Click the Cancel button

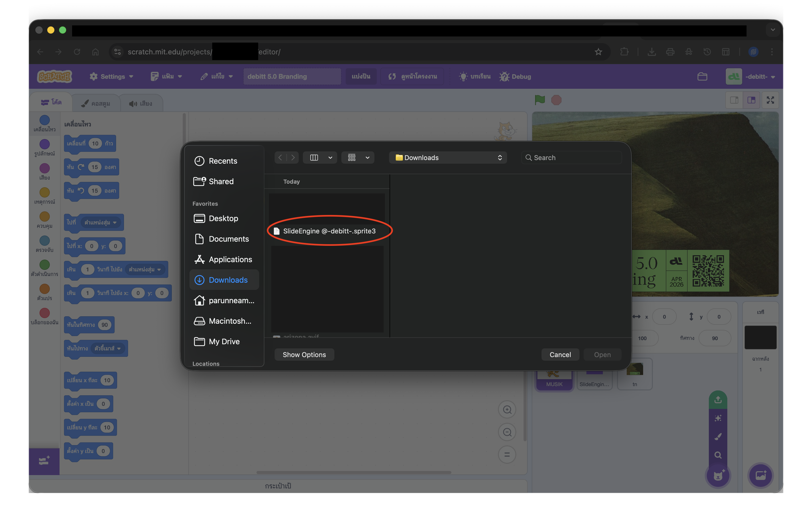coord(560,355)
